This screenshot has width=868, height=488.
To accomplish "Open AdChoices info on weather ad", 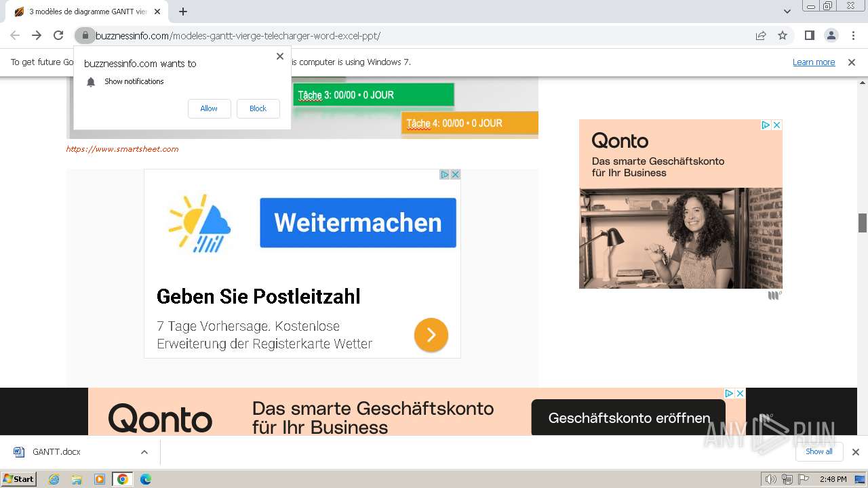I will 445,174.
